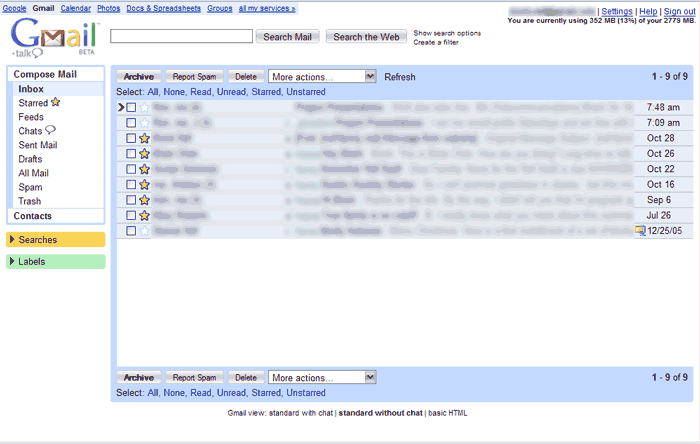Expand the Searches section

pos(56,240)
